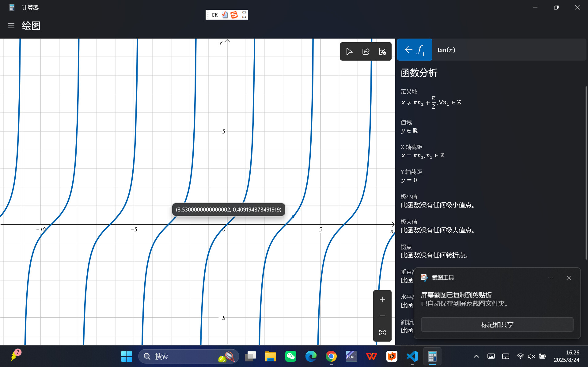Zoom in on the graph
The image size is (588, 367).
coord(382,299)
